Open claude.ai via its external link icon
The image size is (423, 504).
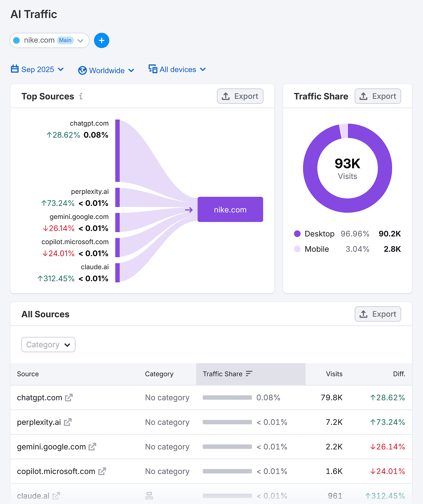(x=56, y=496)
